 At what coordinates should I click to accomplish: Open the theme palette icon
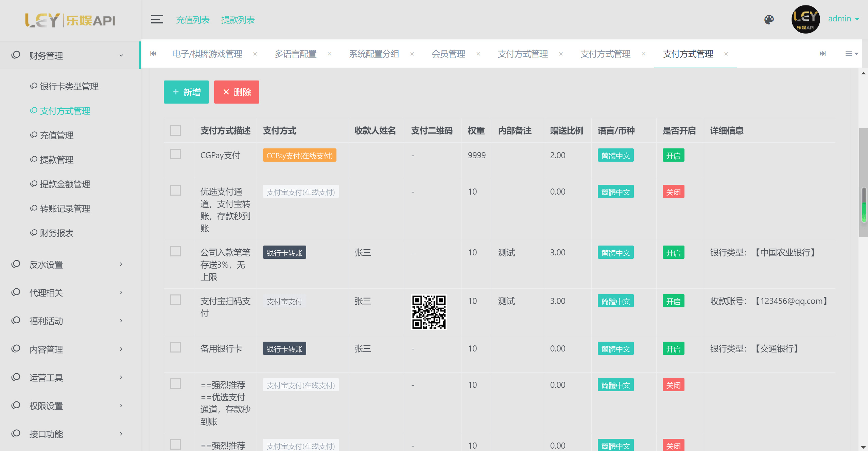tap(769, 20)
